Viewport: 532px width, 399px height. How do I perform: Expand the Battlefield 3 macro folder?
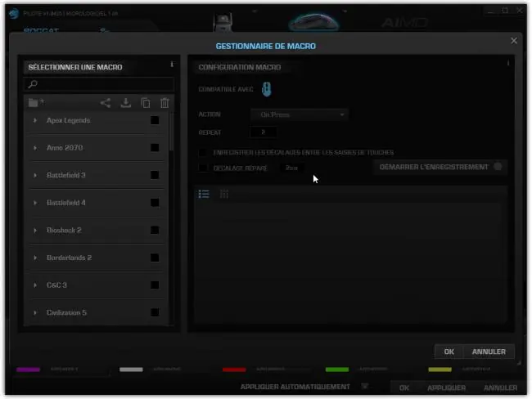35,175
